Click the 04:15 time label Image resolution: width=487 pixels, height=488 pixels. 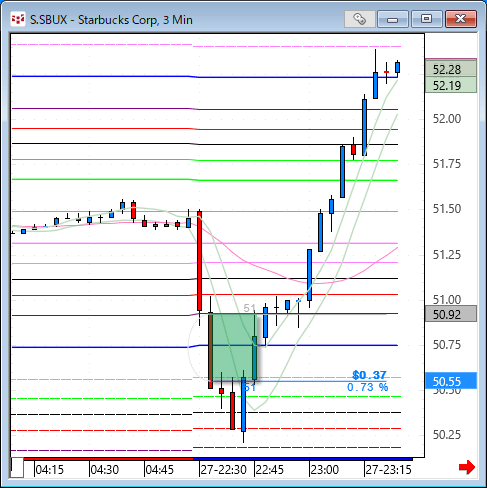50,470
